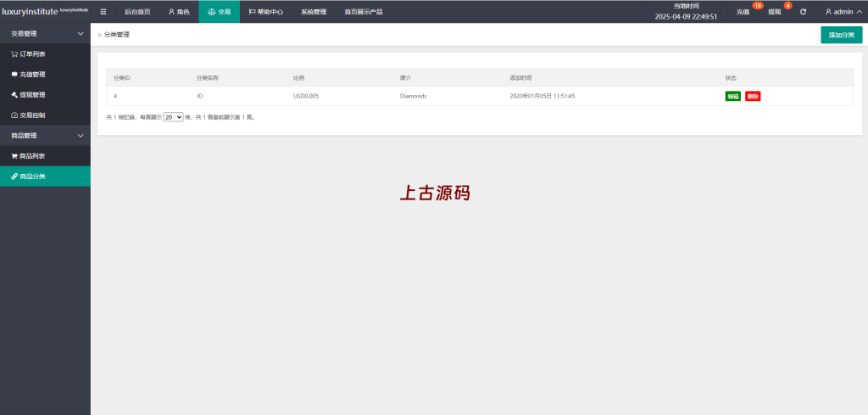Open 提现管理 in the sidebar
Screen dimensions: 868x415
pos(45,95)
